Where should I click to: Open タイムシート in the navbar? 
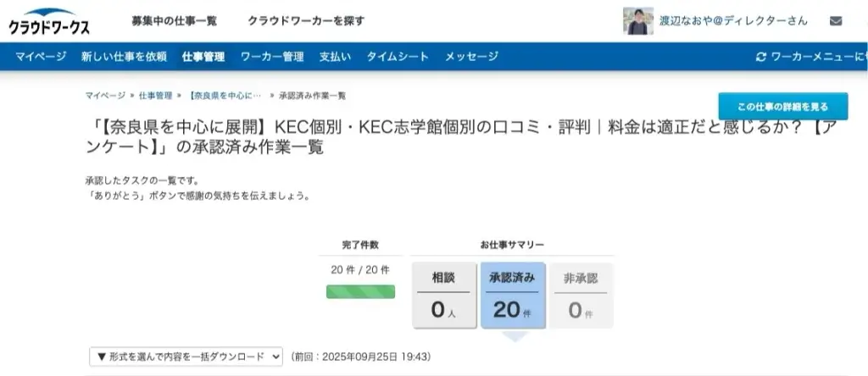[x=398, y=57]
